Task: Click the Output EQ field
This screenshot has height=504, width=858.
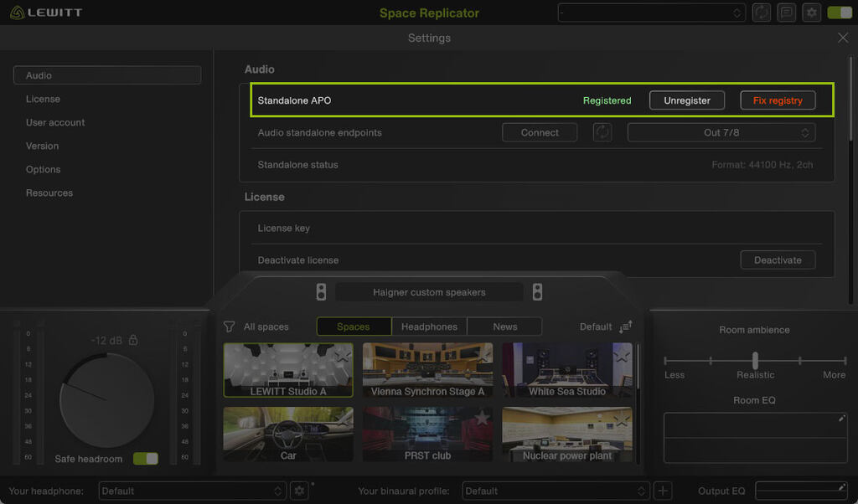Action: click(x=801, y=491)
